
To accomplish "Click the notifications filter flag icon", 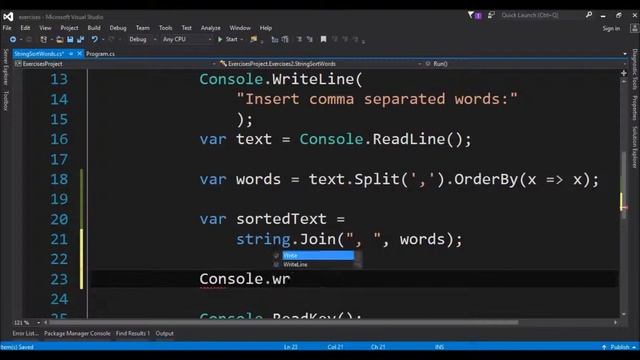I will (x=471, y=15).
